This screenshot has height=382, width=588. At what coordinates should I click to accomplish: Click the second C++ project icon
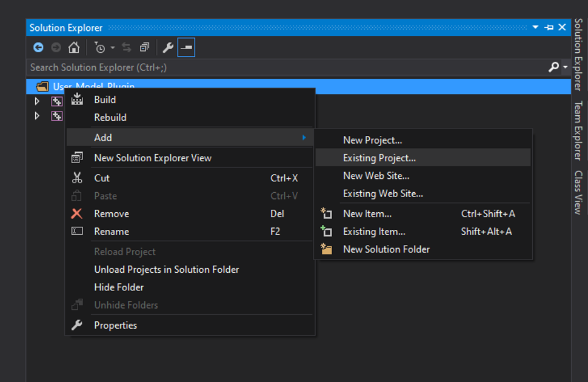tap(57, 116)
